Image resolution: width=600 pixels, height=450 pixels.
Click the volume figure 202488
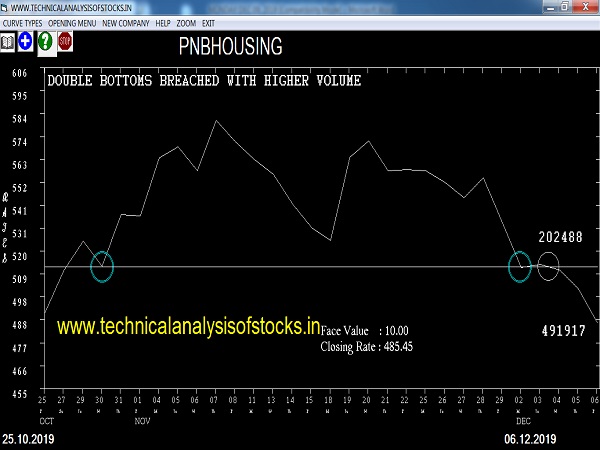pyautogui.click(x=560, y=237)
